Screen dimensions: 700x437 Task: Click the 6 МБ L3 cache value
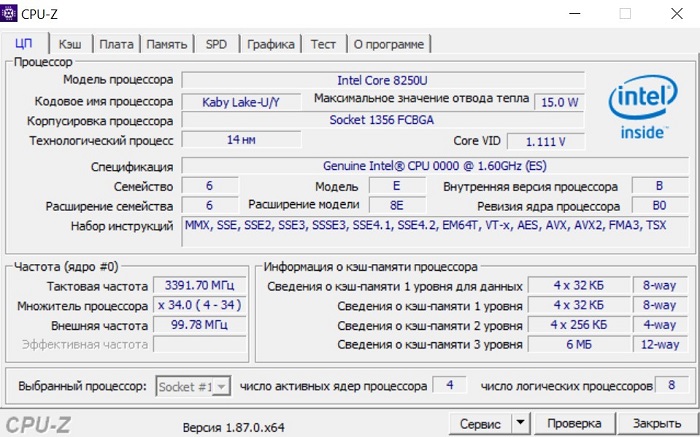(579, 345)
